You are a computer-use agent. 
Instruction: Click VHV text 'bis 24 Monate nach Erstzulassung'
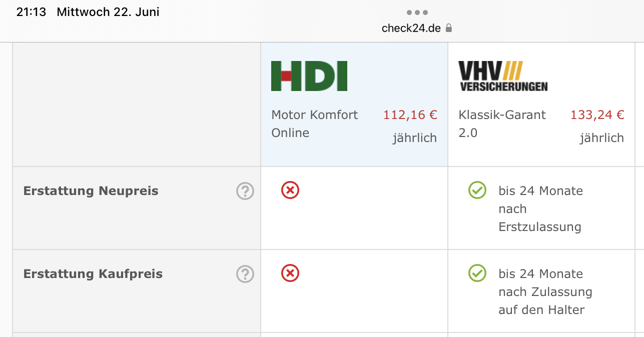pos(540,209)
